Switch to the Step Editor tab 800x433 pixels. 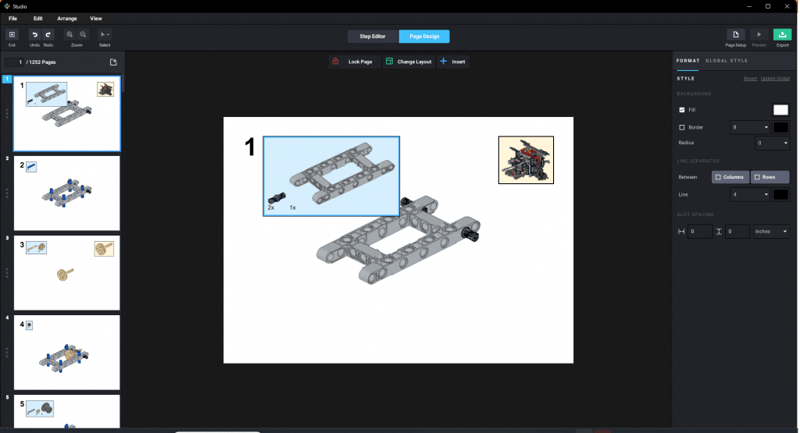pyautogui.click(x=372, y=36)
